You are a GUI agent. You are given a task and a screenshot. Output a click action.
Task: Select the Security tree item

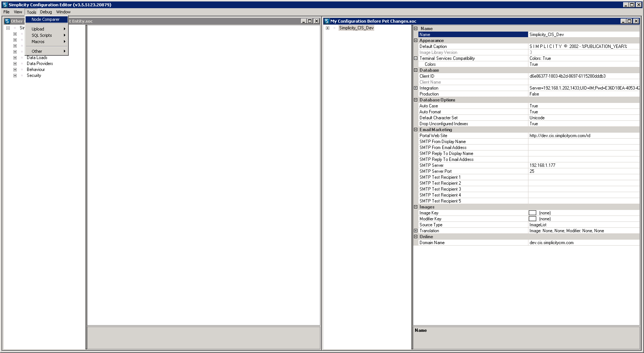pyautogui.click(x=34, y=75)
